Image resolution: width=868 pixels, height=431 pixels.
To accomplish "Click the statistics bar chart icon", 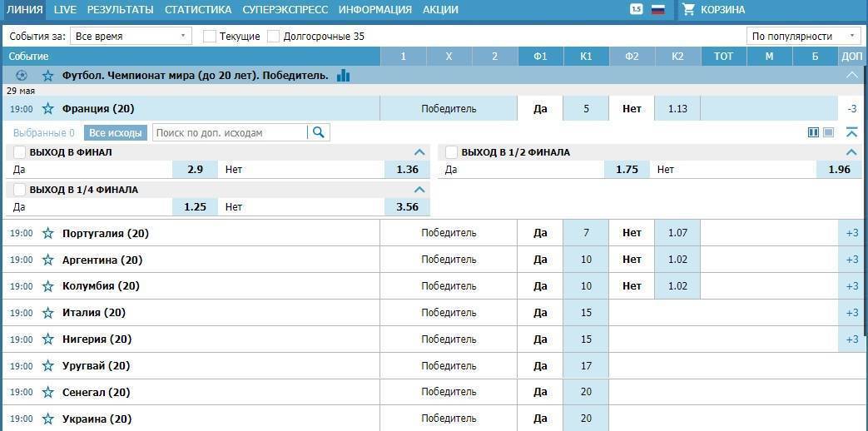I will pos(343,76).
